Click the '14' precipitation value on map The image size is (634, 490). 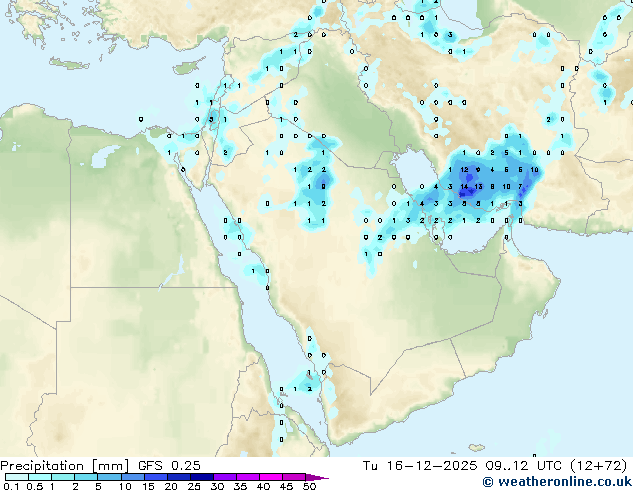click(x=464, y=187)
